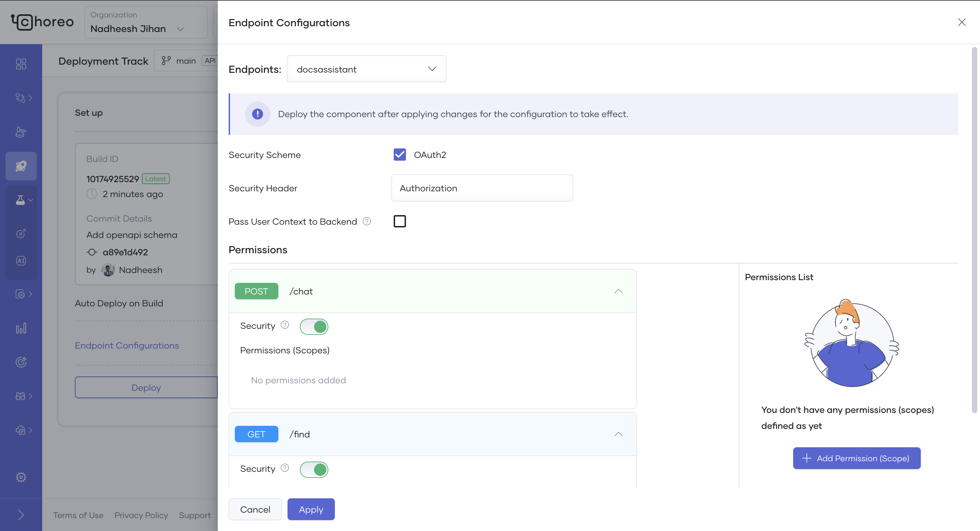Click help icon next to /chat Security

pyautogui.click(x=284, y=325)
